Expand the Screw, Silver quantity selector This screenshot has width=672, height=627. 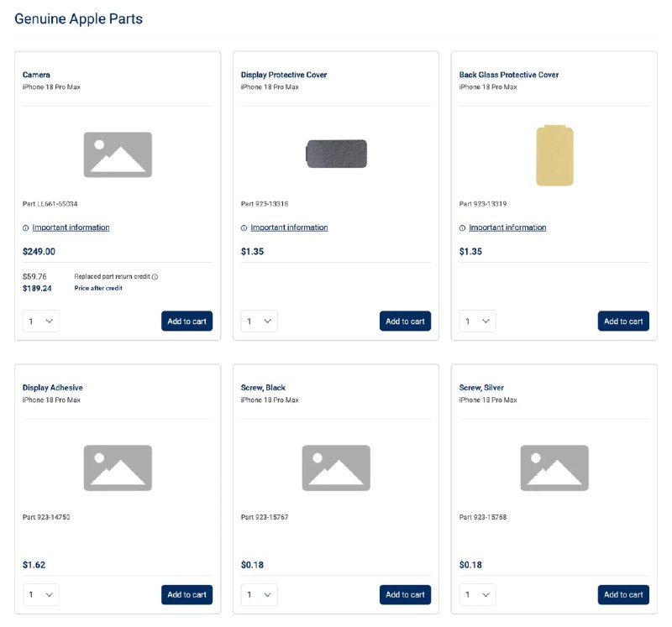click(477, 594)
